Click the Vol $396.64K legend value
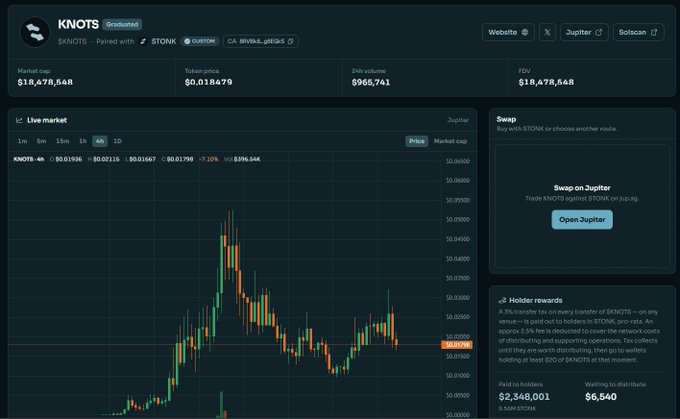The image size is (680, 419). pos(247,159)
